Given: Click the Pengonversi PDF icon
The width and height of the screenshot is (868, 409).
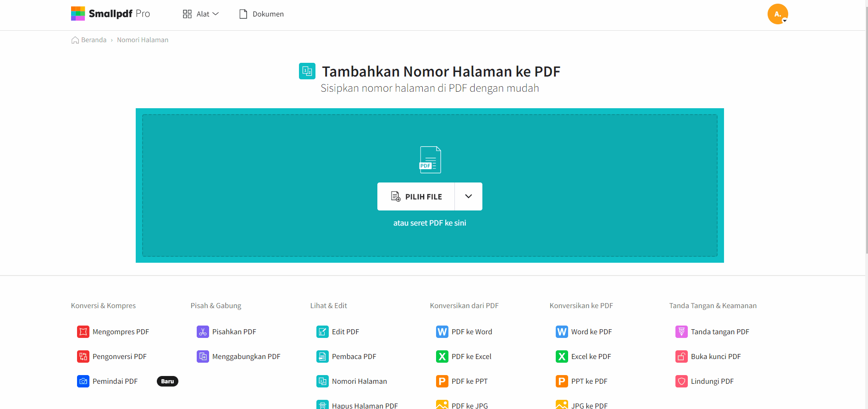Looking at the screenshot, I should [83, 356].
